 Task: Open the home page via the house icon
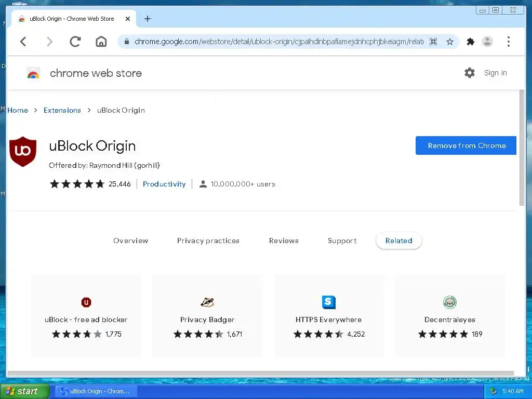point(101,42)
